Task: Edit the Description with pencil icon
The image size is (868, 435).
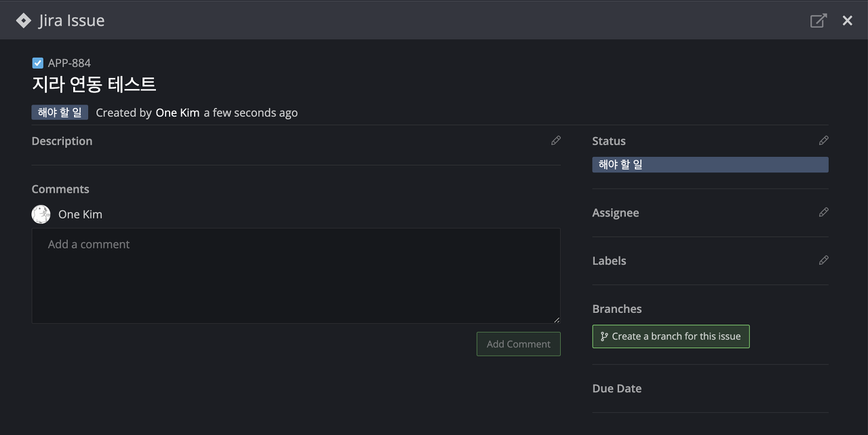Action: [556, 140]
